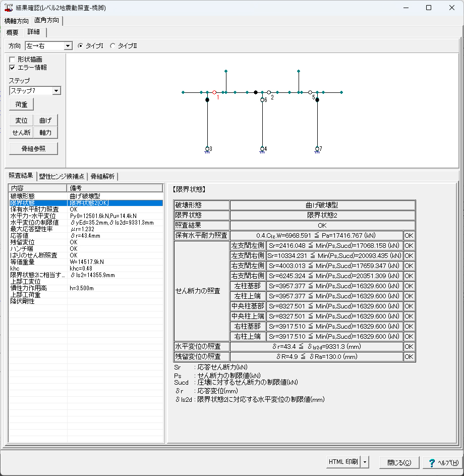
Task: Click the support node 4 at center column base
Action: tap(262, 148)
